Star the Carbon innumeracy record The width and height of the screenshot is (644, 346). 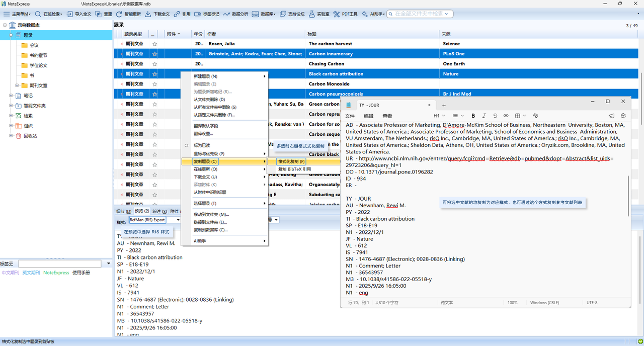[154, 54]
